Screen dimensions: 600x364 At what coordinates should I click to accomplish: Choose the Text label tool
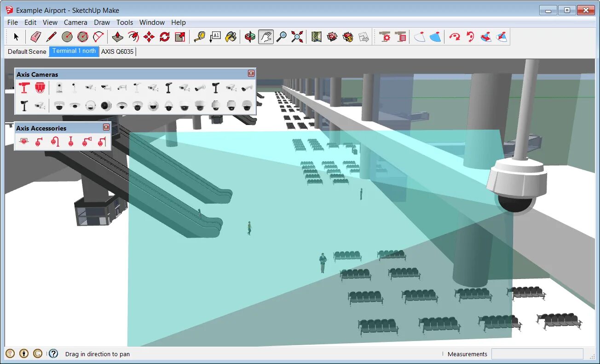[x=215, y=37]
